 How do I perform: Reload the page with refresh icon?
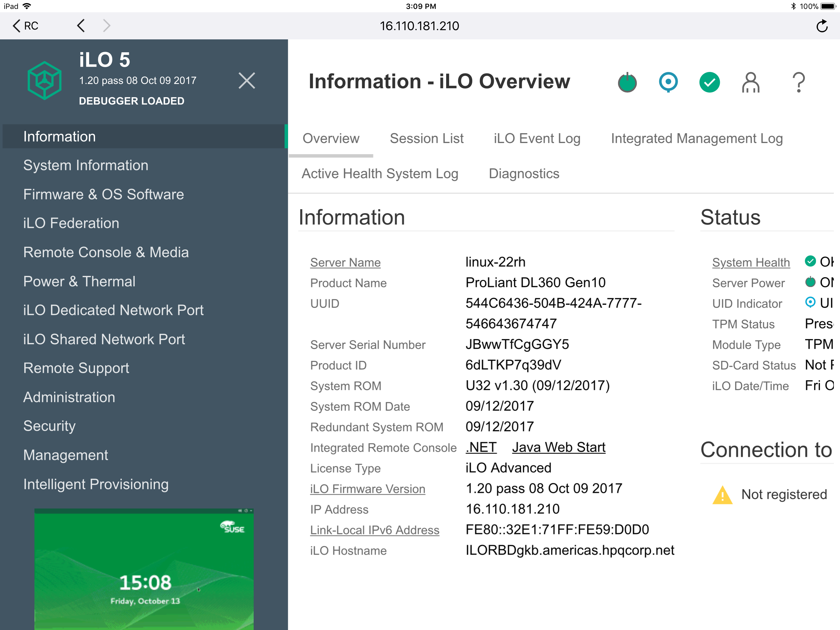(x=822, y=26)
